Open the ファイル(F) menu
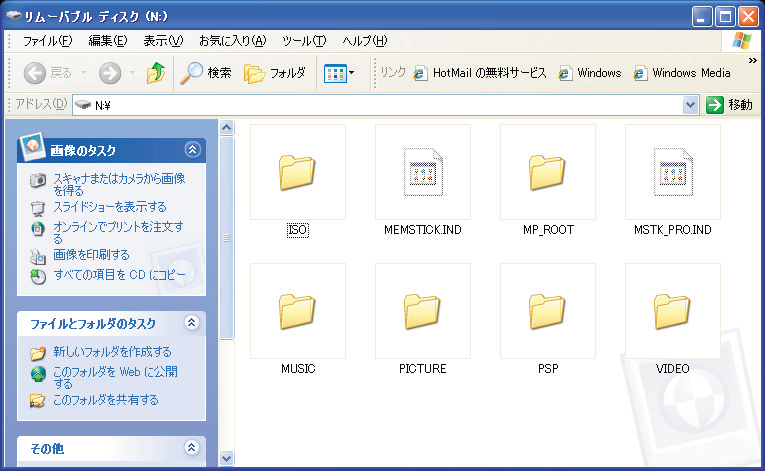 point(47,41)
